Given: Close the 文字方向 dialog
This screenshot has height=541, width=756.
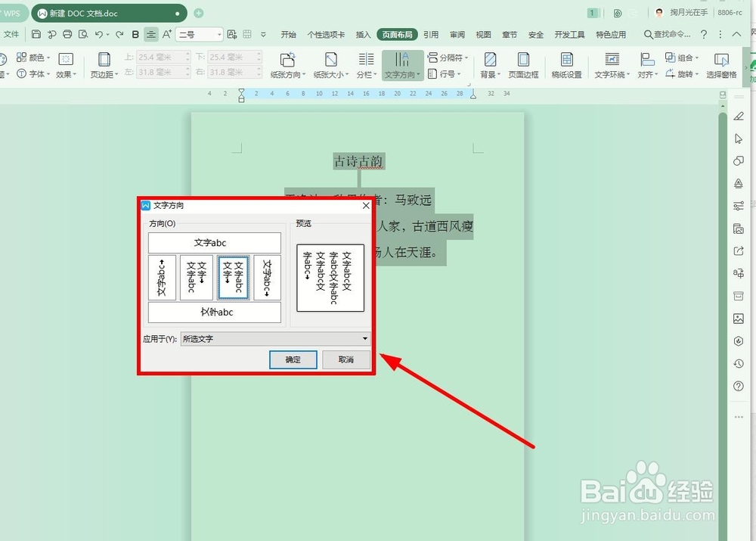Looking at the screenshot, I should (366, 206).
